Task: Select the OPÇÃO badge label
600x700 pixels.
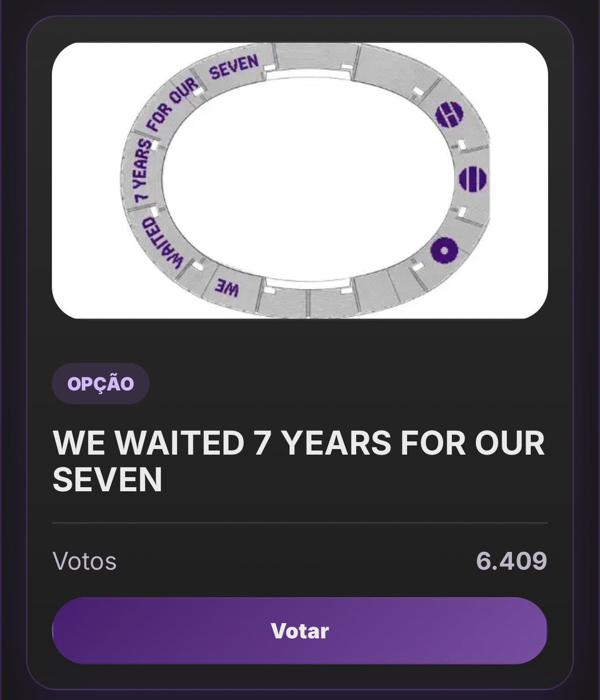Action: (x=101, y=384)
